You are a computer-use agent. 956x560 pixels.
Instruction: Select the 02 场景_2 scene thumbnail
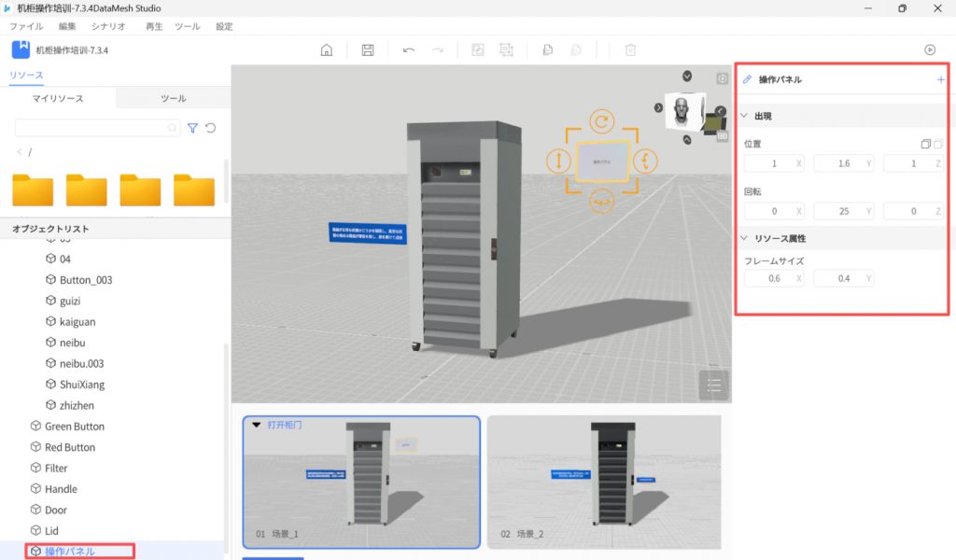click(x=603, y=481)
